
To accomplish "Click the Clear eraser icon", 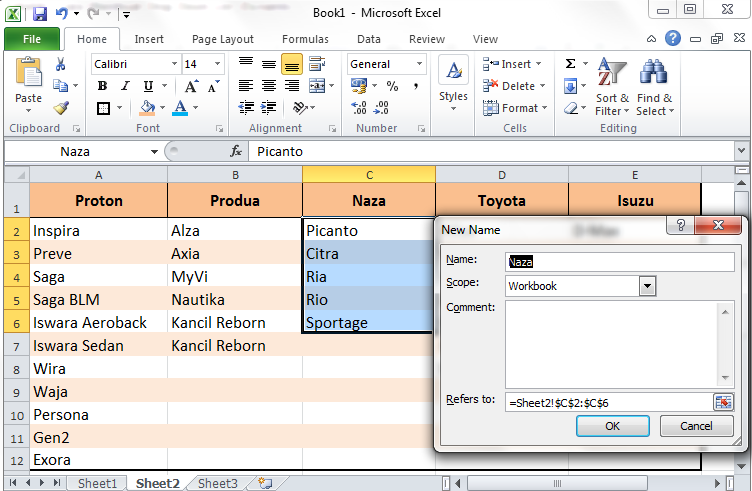I will coord(570,108).
